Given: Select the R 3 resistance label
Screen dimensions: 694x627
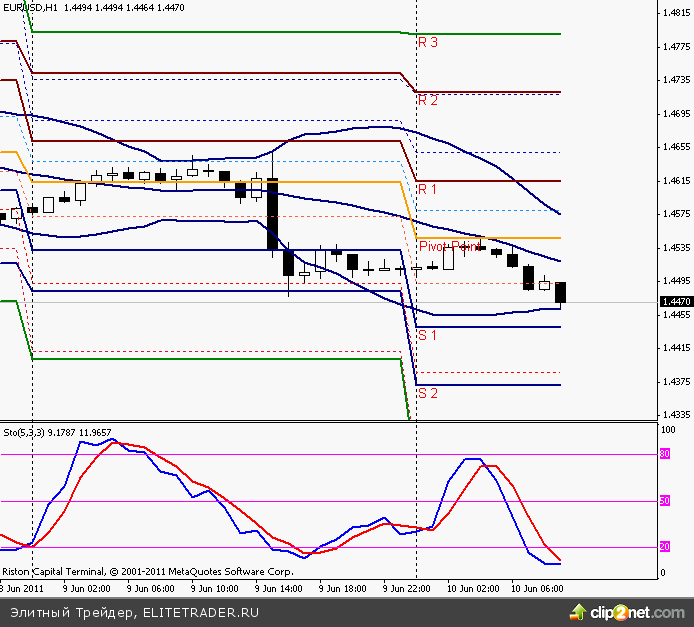Looking at the screenshot, I should (428, 43).
